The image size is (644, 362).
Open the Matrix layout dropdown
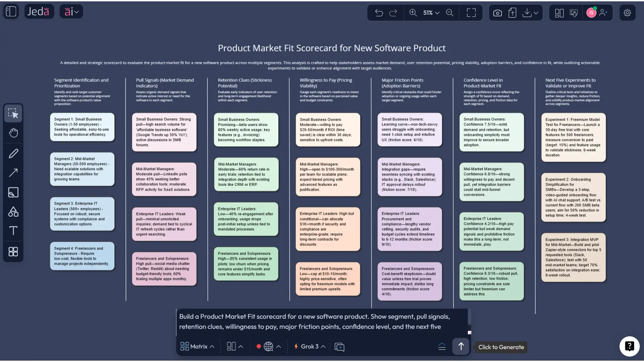coord(197,347)
